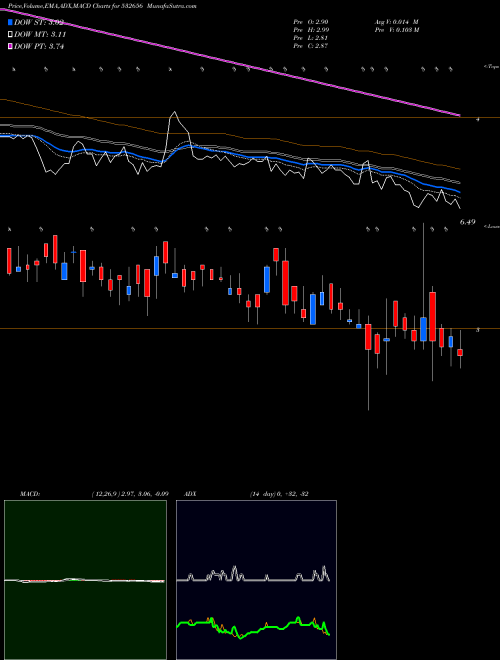The height and width of the screenshot is (660, 500).
Task: Click the white DOW MT legend swatch
Action: (11, 34)
